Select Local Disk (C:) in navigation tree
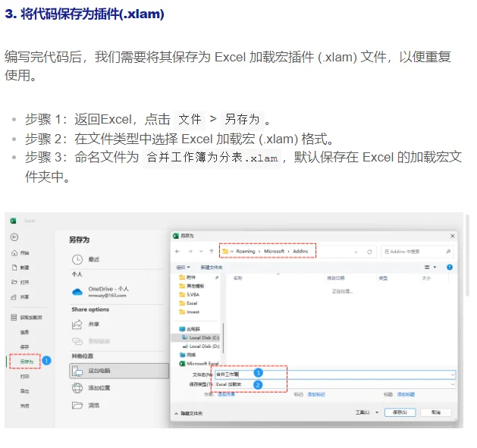The height and width of the screenshot is (448, 477). (x=200, y=337)
